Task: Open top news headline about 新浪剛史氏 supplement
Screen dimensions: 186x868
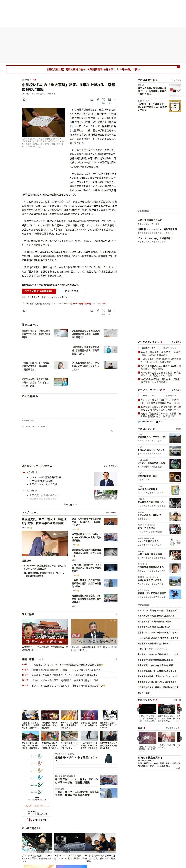Action: 44,521
